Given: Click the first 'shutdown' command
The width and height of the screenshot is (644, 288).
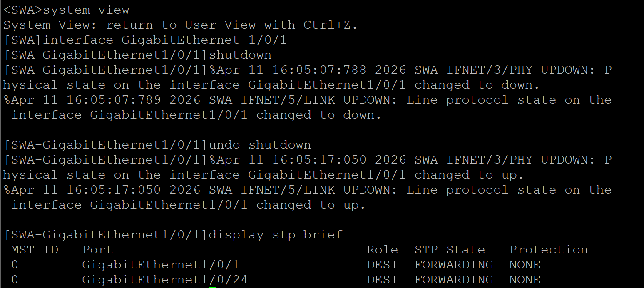Looking at the screenshot, I should (240, 55).
